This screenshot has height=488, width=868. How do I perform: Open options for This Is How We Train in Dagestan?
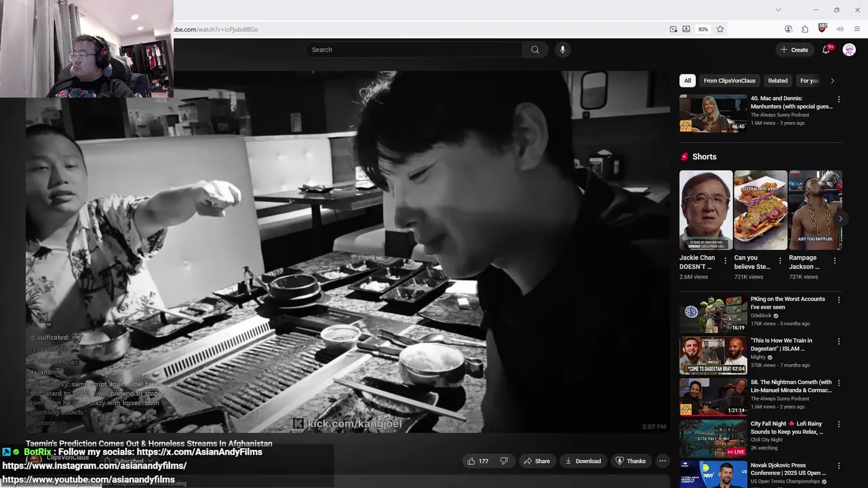[x=839, y=342]
